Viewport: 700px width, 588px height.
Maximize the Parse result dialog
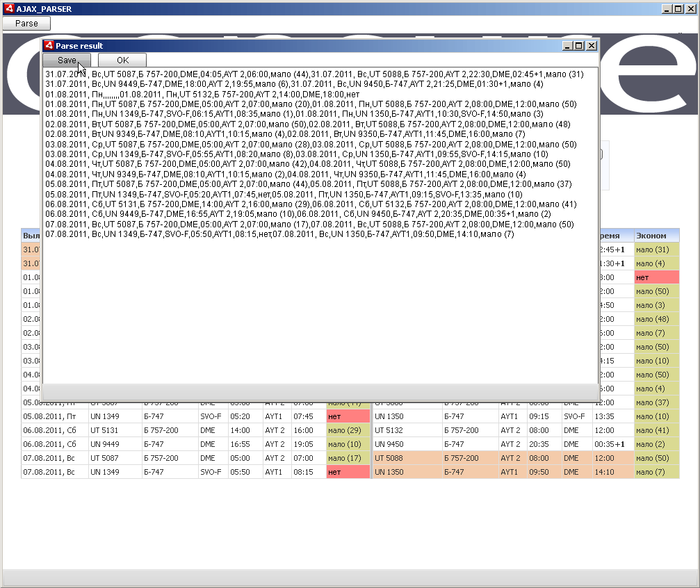579,46
